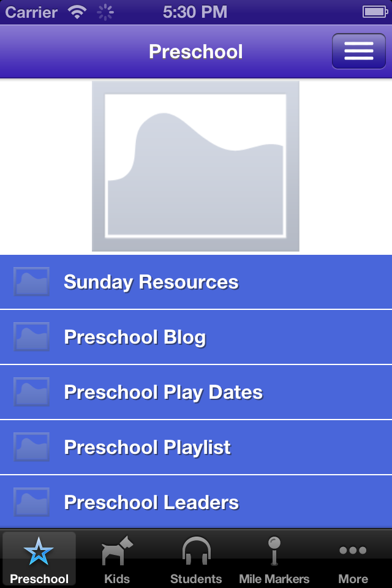The height and width of the screenshot is (588, 392).
Task: Tap the battery indicator in status bar
Action: click(373, 12)
